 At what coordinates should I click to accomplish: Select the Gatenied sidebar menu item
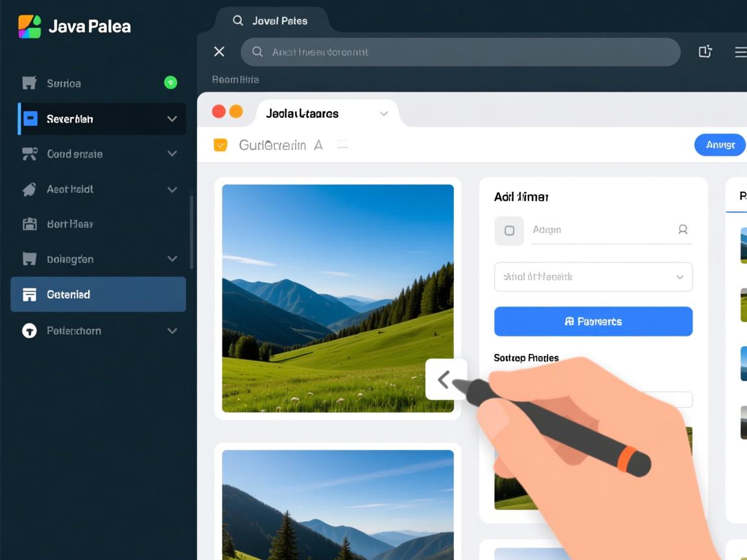98,294
